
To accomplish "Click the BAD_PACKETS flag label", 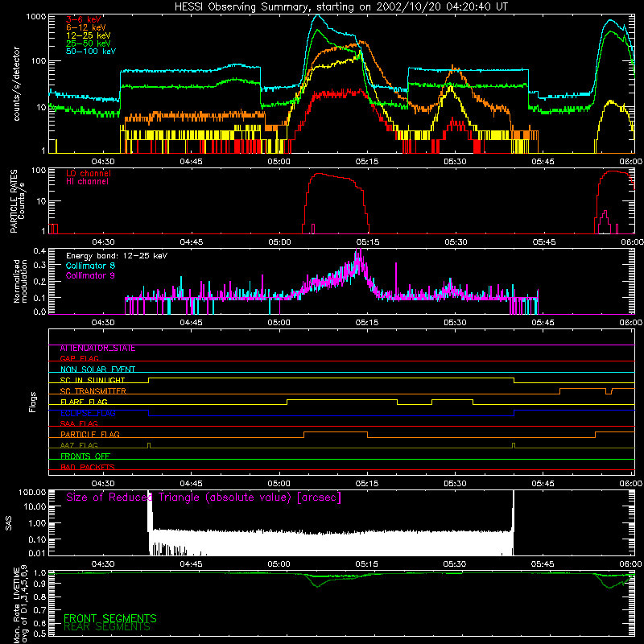I will 88,467.
